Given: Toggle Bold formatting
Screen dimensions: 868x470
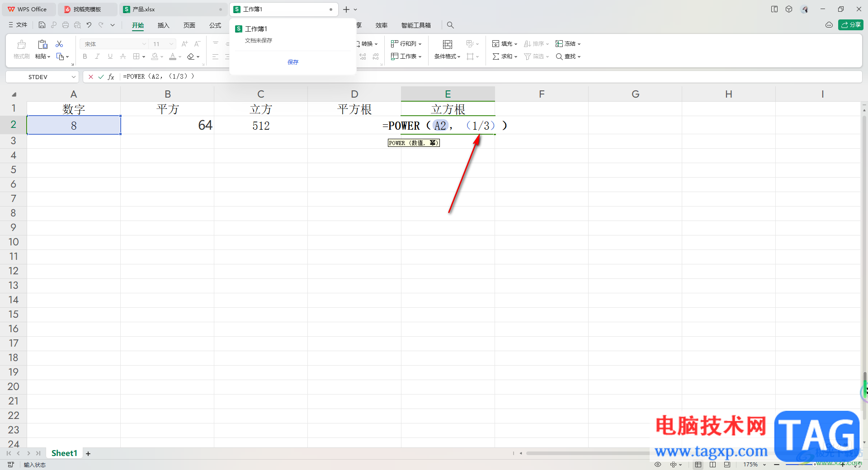Looking at the screenshot, I should coord(85,56).
